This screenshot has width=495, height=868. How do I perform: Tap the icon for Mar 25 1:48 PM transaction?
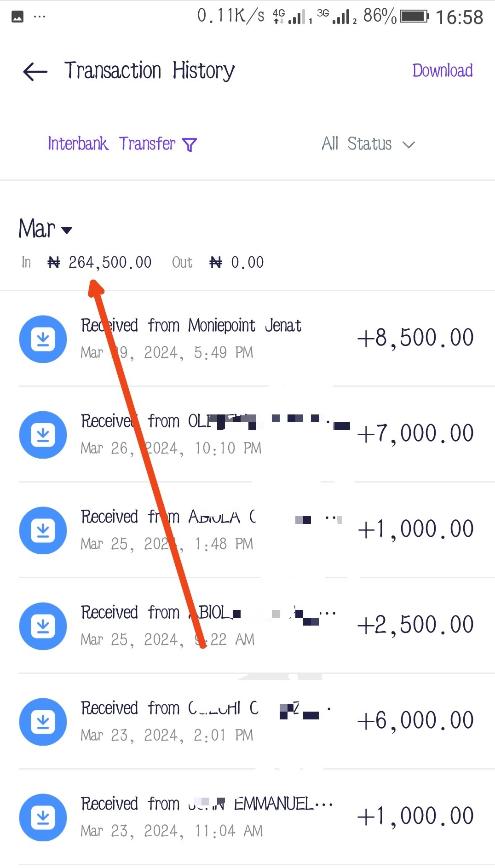43,530
